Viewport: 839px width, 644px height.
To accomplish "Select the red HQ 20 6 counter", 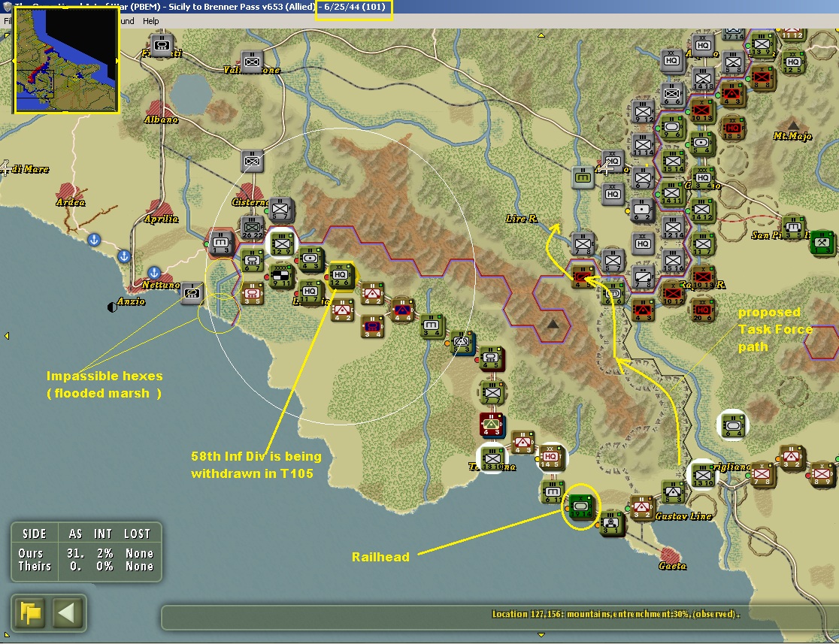I will tap(703, 310).
